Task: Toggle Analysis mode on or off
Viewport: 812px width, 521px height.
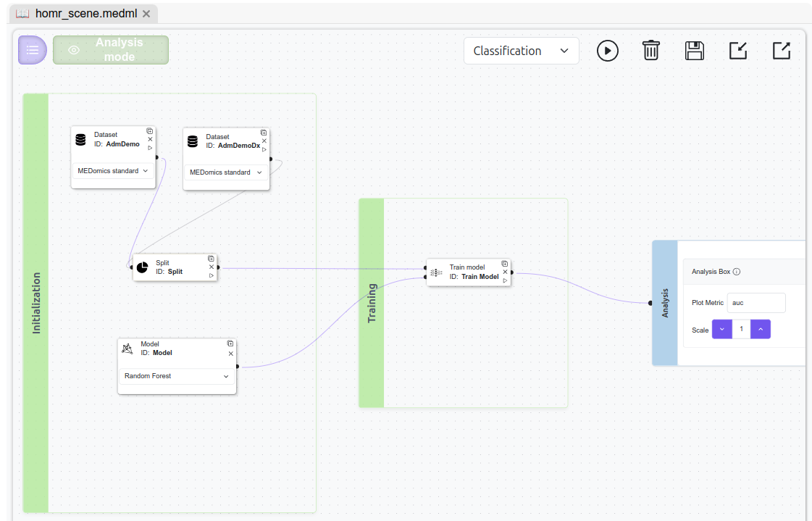Action: click(x=111, y=50)
